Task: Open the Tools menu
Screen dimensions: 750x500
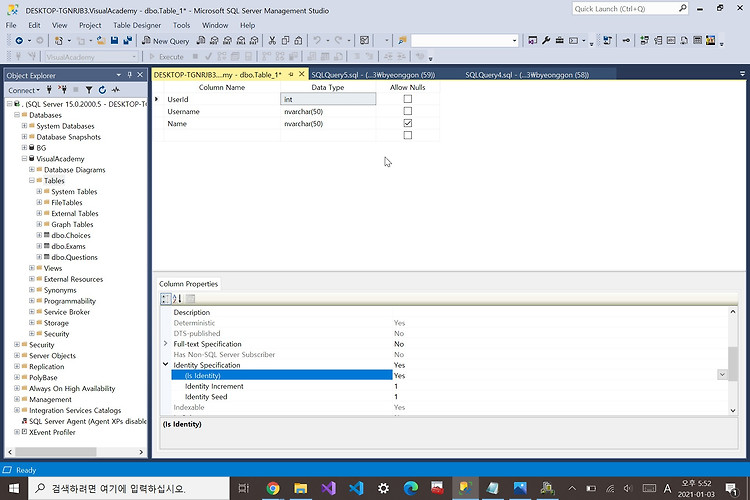Action: [181, 25]
